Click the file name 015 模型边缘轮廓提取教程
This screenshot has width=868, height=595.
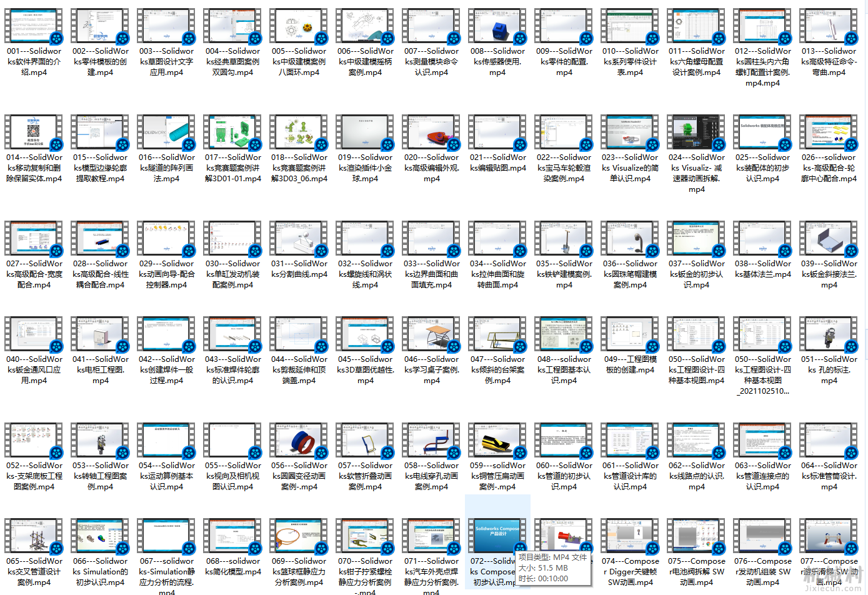coord(100,168)
